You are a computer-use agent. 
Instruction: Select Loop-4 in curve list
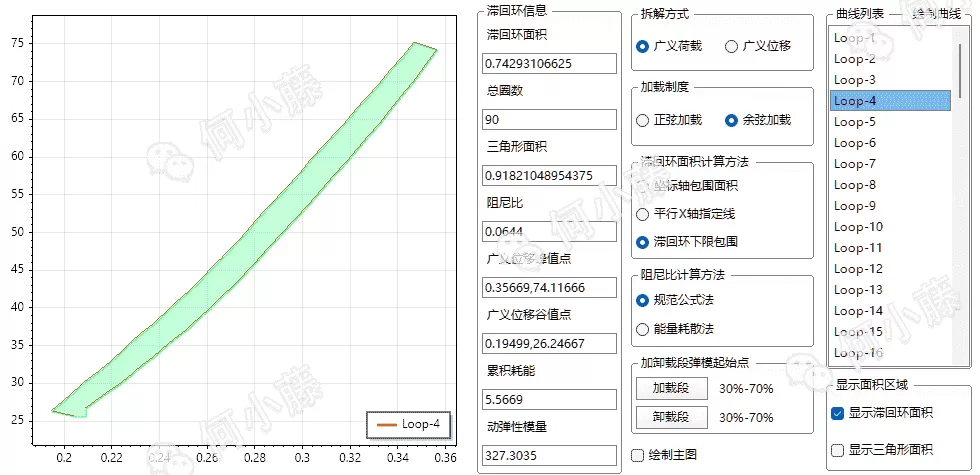(x=889, y=101)
